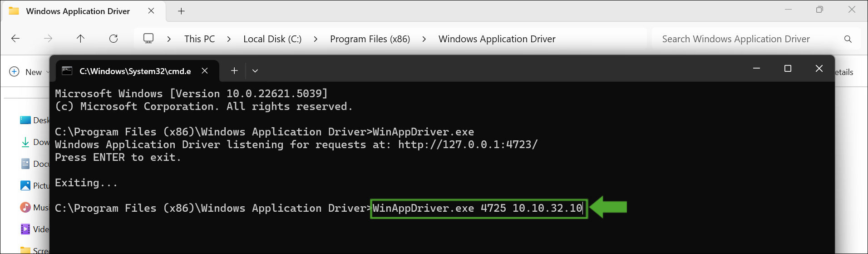The width and height of the screenshot is (868, 254).
Task: Expand chevron after Local Disk (C:)
Action: pos(316,39)
